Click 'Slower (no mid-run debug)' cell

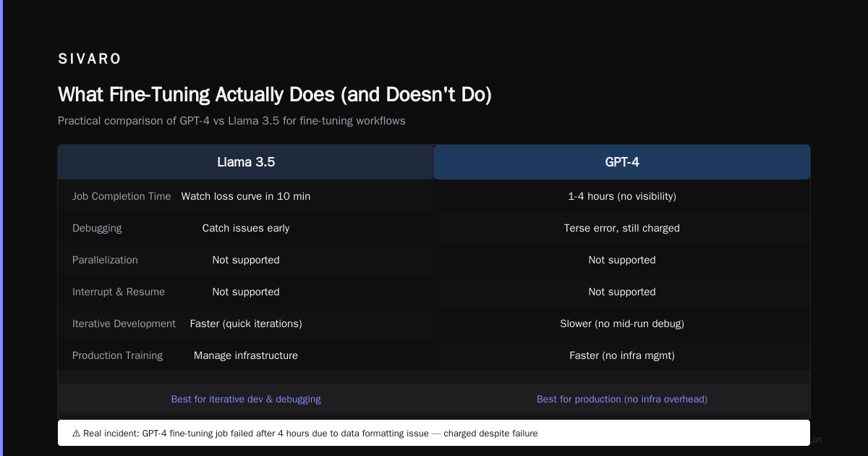(622, 324)
